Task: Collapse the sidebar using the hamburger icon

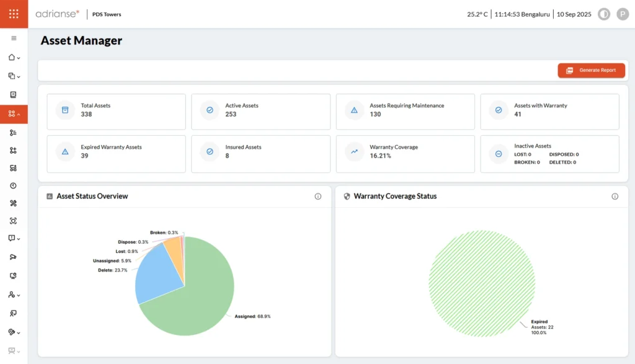Action: coord(14,38)
